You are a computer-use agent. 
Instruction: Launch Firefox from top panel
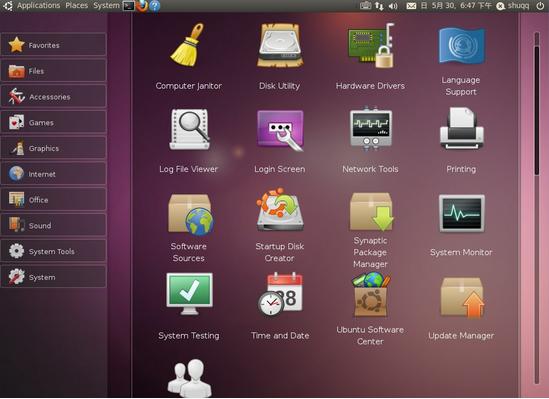click(142, 6)
